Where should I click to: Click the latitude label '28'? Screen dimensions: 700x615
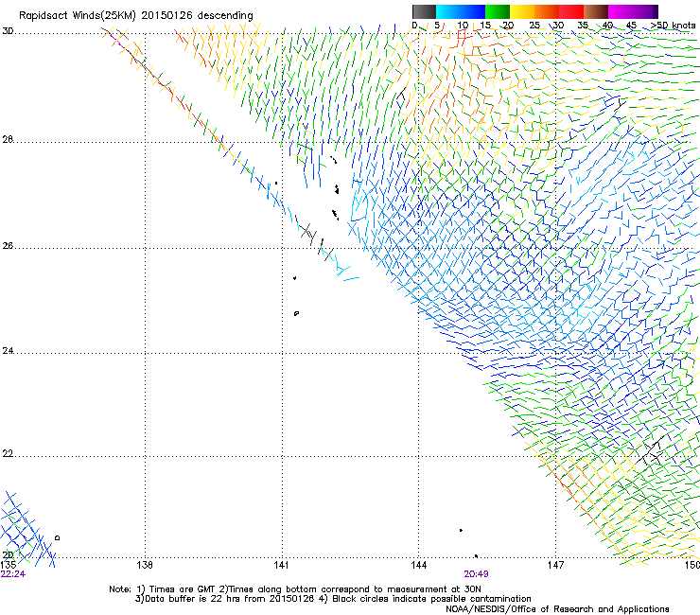(8, 140)
